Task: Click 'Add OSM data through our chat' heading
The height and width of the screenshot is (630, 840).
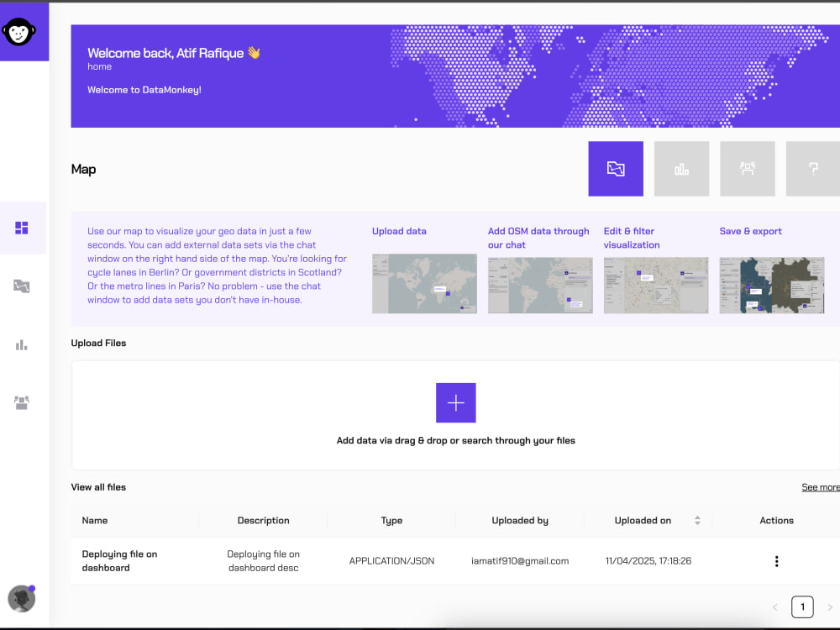Action: pos(538,238)
